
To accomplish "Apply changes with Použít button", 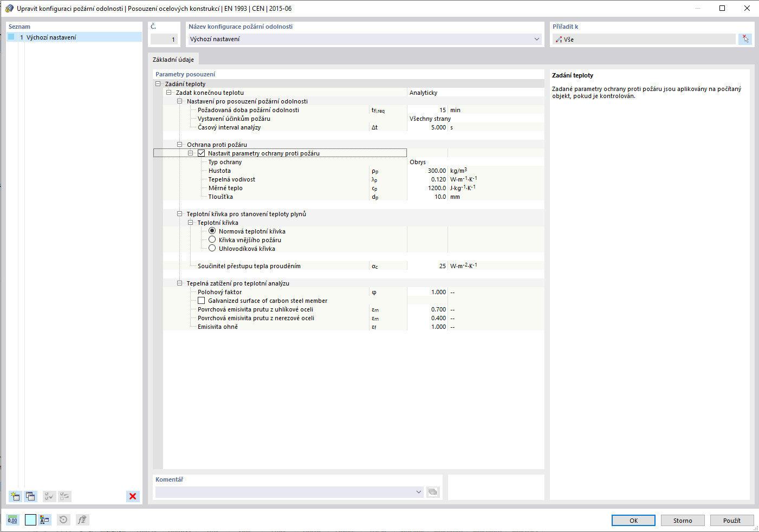I will (x=732, y=520).
